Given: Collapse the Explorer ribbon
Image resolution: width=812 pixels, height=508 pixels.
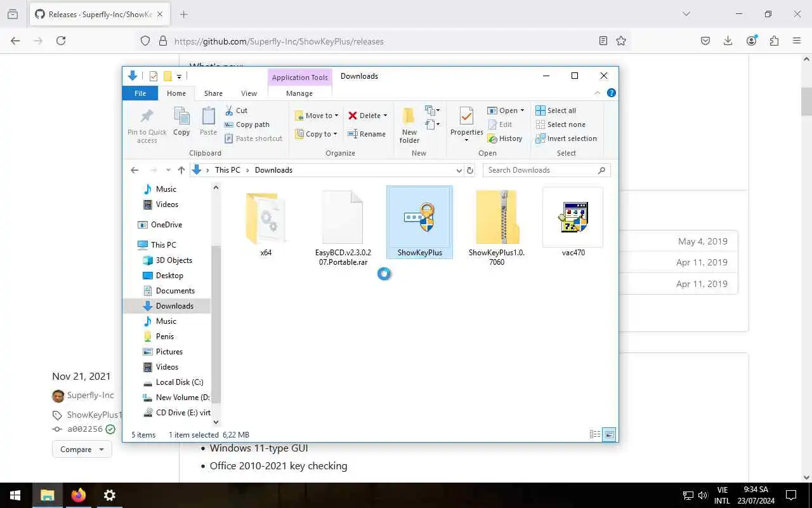Looking at the screenshot, I should pos(597,93).
